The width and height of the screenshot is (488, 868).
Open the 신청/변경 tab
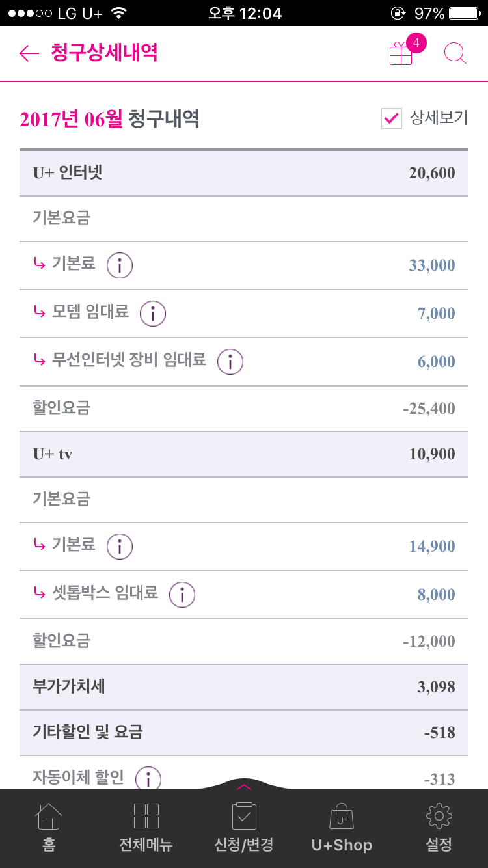(244, 827)
